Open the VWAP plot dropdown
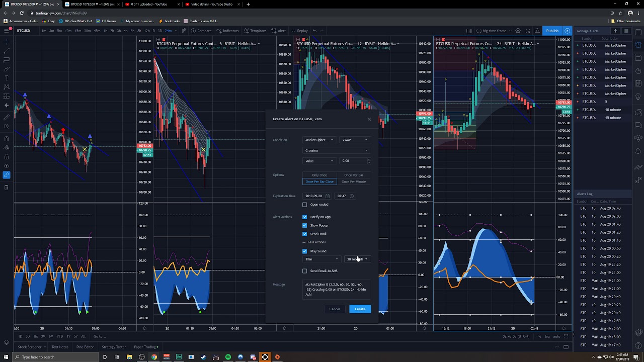The height and width of the screenshot is (362, 644). tap(355, 140)
